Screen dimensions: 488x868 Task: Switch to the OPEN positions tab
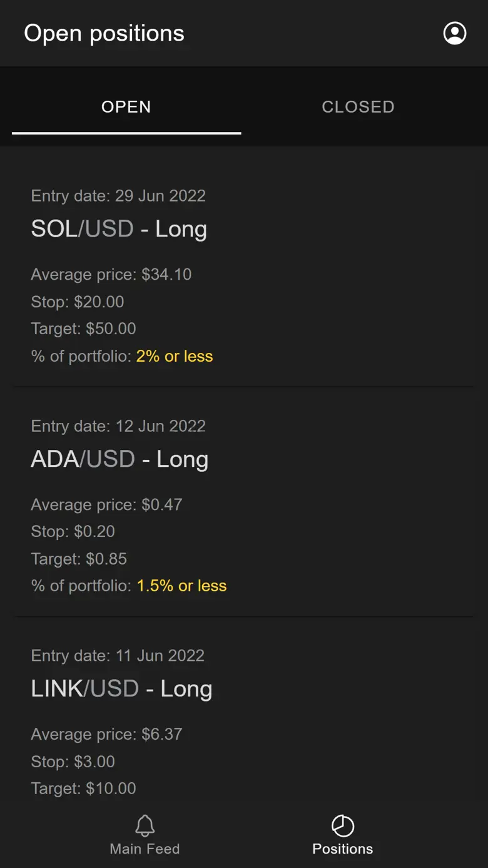[126, 107]
